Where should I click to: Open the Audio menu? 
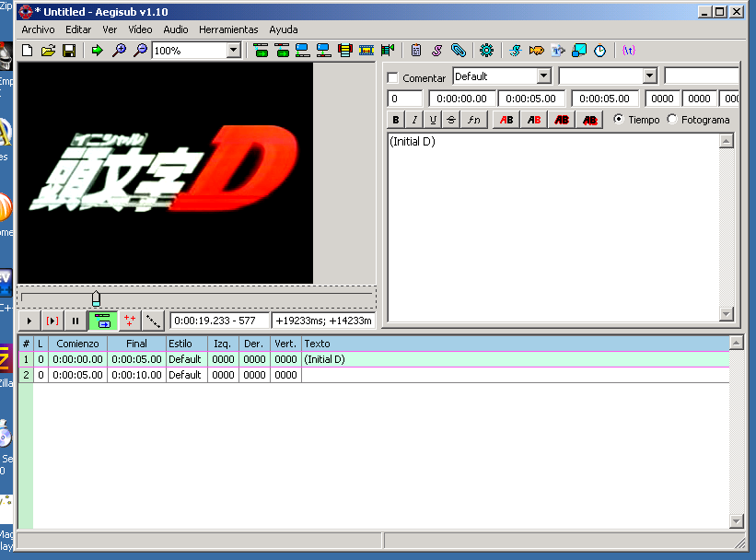(176, 29)
